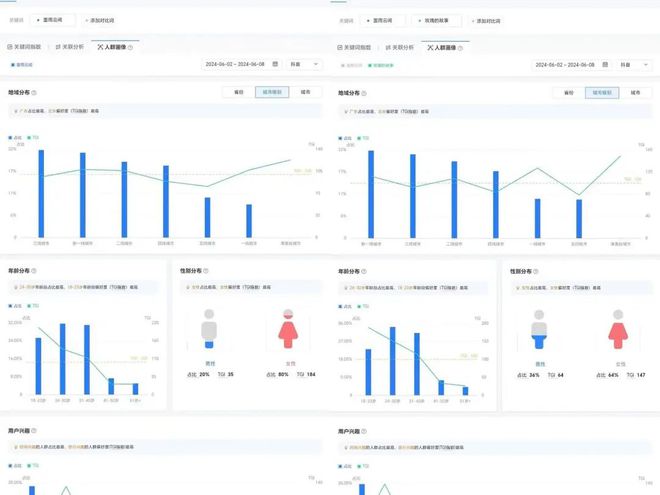
Task: Click info icon next to 地域分布 in left panel
Action: click(x=34, y=93)
